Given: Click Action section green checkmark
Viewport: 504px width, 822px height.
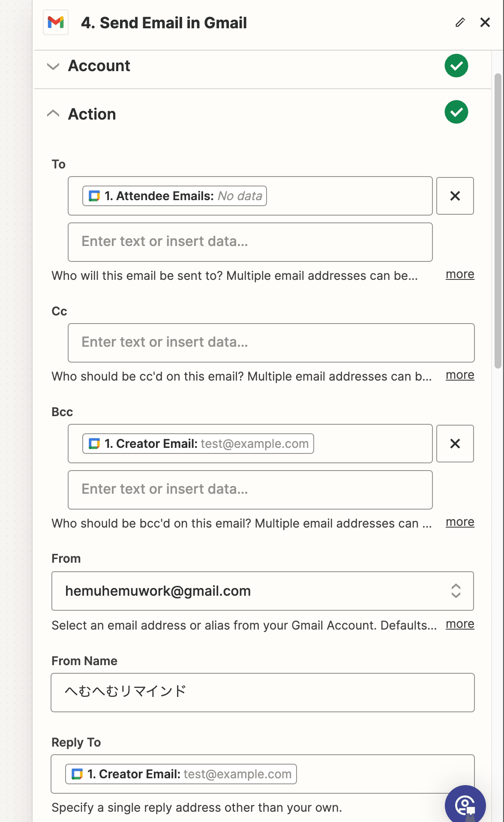Looking at the screenshot, I should [456, 112].
